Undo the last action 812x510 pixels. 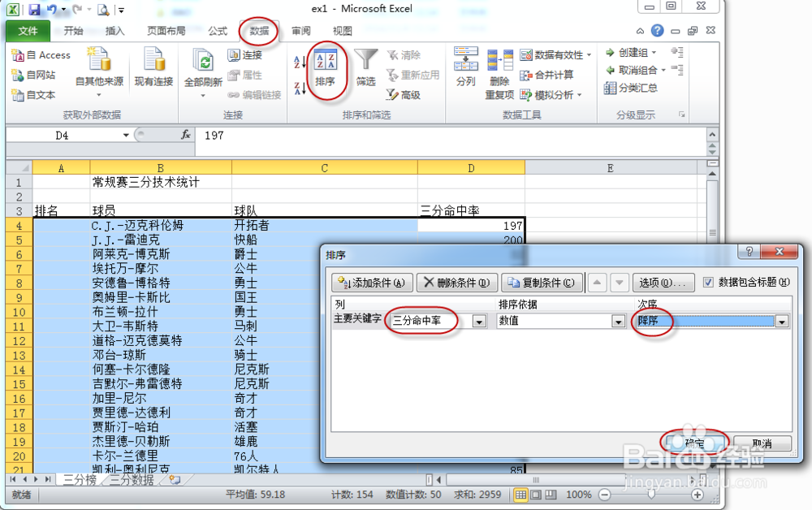tap(52, 9)
